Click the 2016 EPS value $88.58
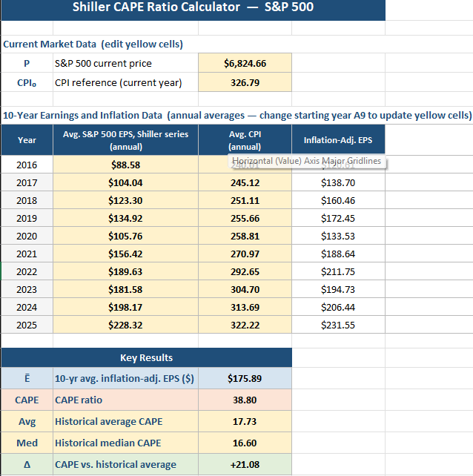This screenshot has height=476, width=473. 125,165
